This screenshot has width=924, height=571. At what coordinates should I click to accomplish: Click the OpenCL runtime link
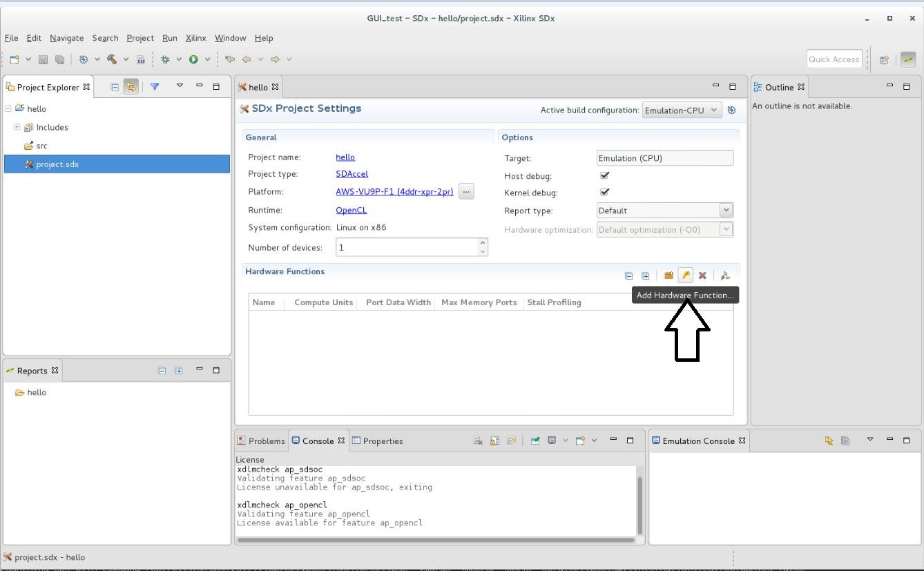352,210
